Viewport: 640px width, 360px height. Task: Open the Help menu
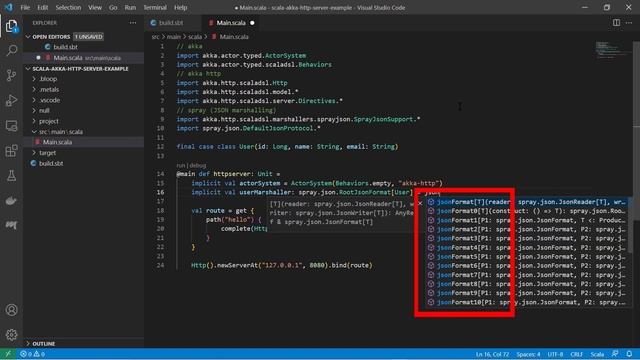(180, 7)
